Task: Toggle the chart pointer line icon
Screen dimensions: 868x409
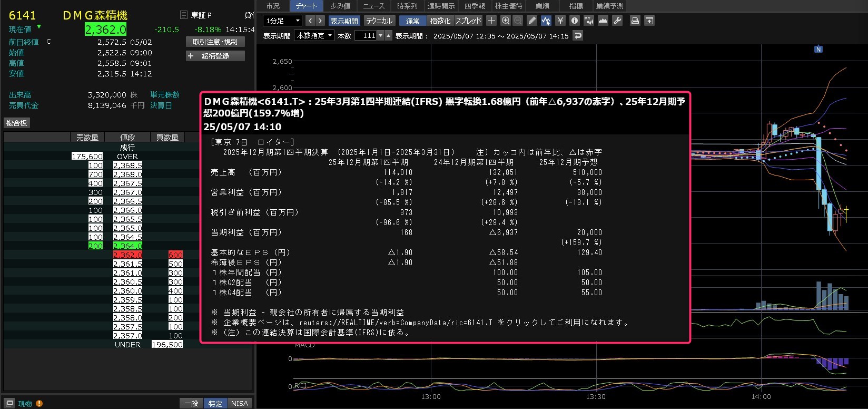Action: tap(546, 21)
